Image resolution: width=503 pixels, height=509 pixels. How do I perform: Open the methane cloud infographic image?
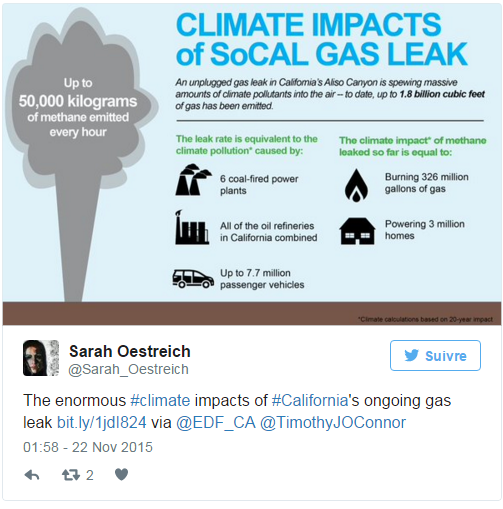pos(252,164)
